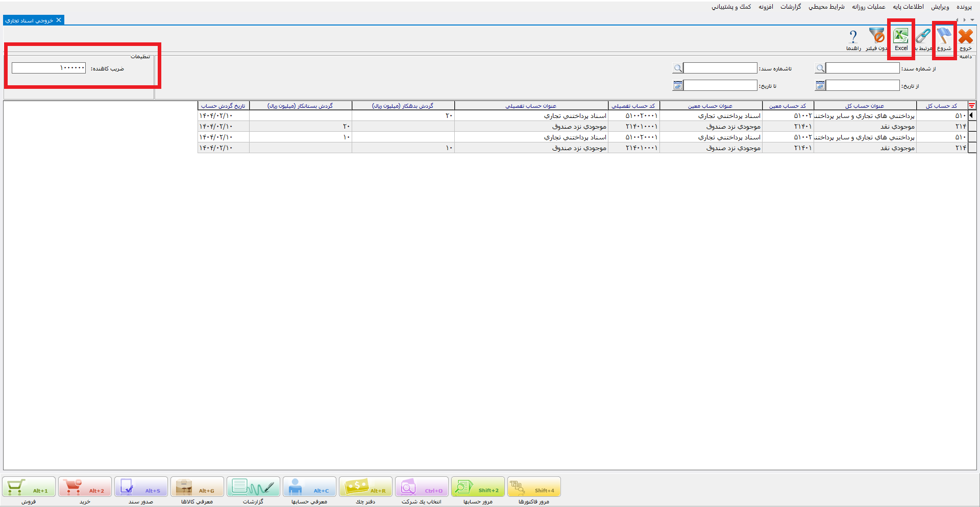Click magnifier beside 'تا شماره سند' field

click(x=678, y=68)
